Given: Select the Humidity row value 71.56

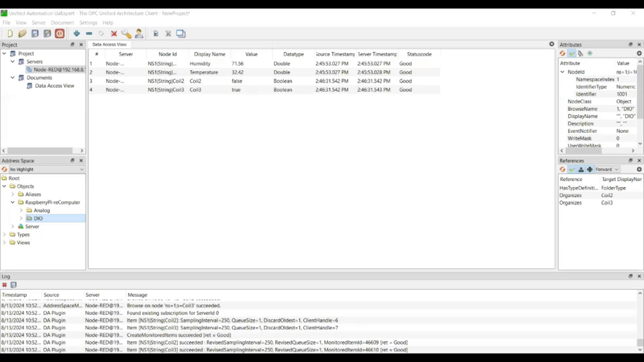Looking at the screenshot, I should coord(237,64).
